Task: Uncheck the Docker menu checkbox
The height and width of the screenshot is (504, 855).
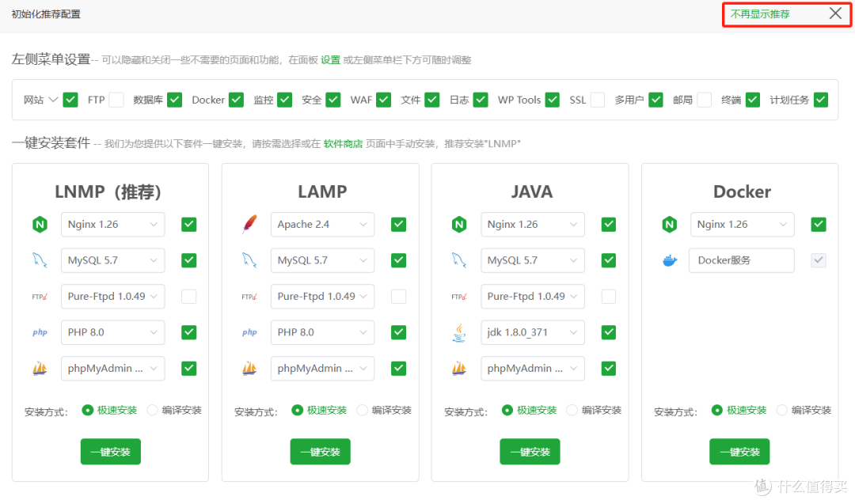Action: [236, 100]
